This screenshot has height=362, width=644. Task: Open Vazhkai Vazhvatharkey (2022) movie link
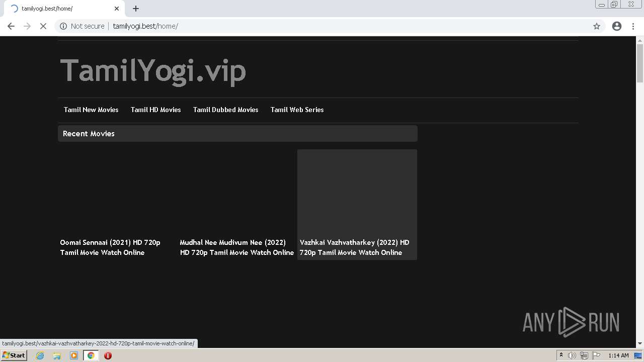(x=355, y=247)
